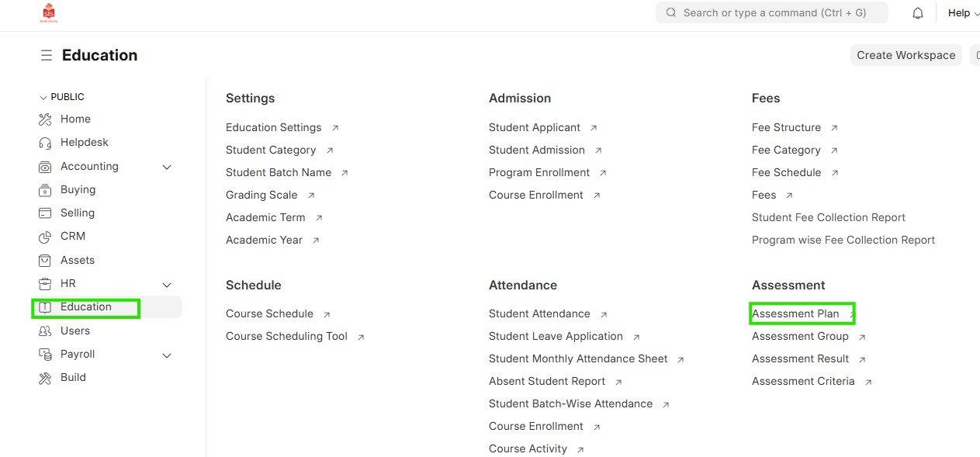Screen dimensions: 980x457
Task: Focus the search or command bar
Action: click(x=772, y=13)
